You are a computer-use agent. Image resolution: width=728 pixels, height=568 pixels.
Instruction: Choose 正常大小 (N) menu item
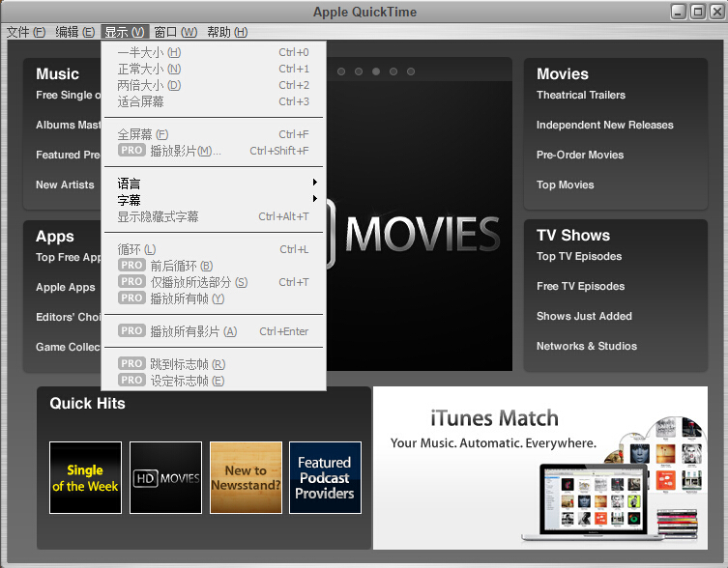point(214,69)
